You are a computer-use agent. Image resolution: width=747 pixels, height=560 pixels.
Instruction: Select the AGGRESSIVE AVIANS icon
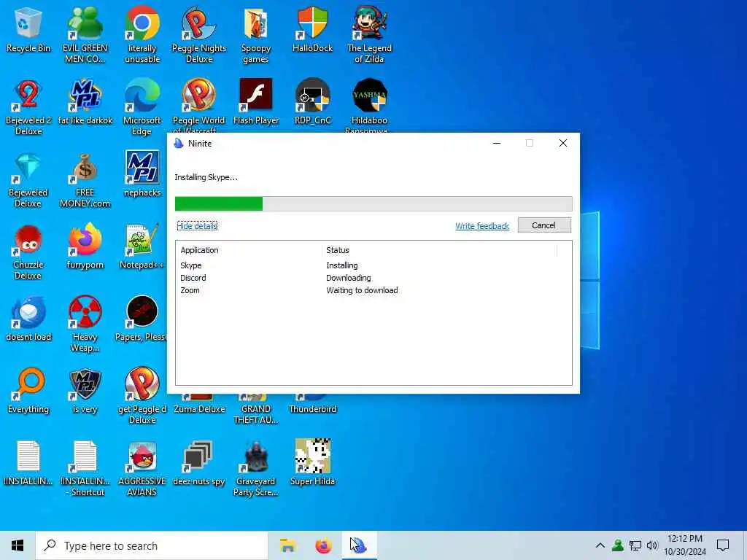point(142,469)
